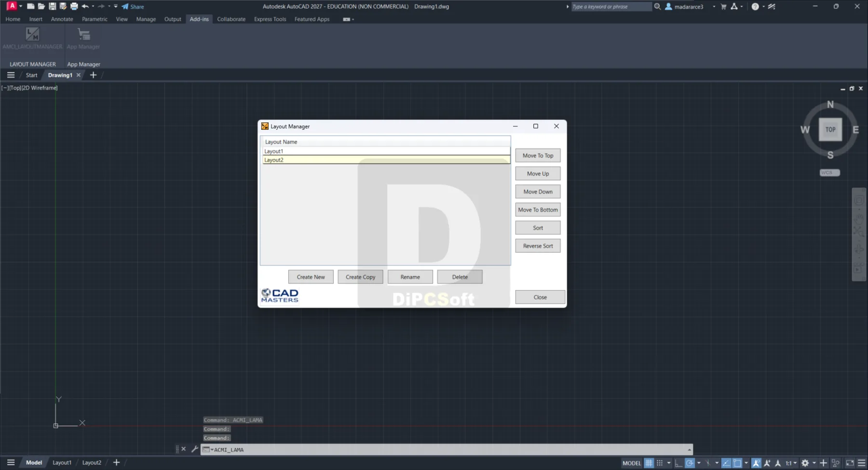
Task: Open the file tab hamburger menu
Action: [x=11, y=75]
